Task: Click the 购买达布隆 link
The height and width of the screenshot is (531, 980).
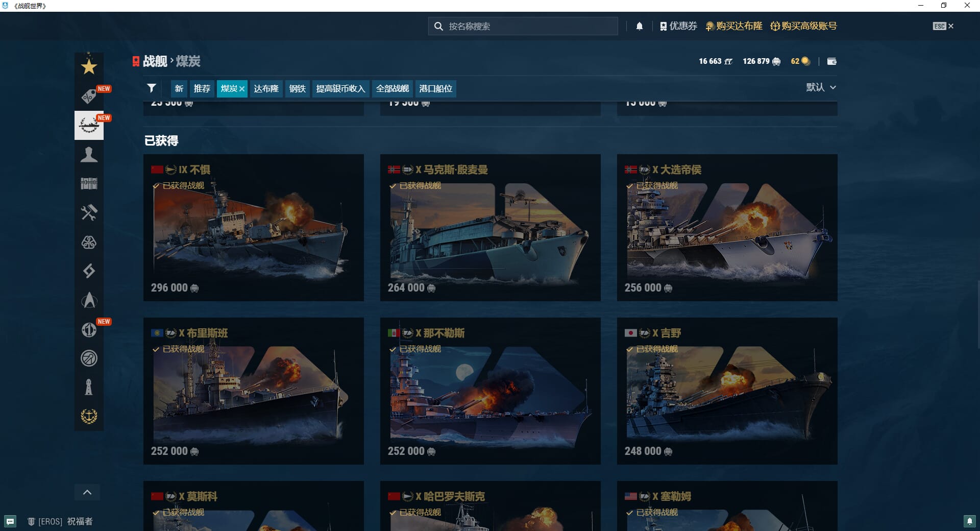Action: (x=734, y=26)
